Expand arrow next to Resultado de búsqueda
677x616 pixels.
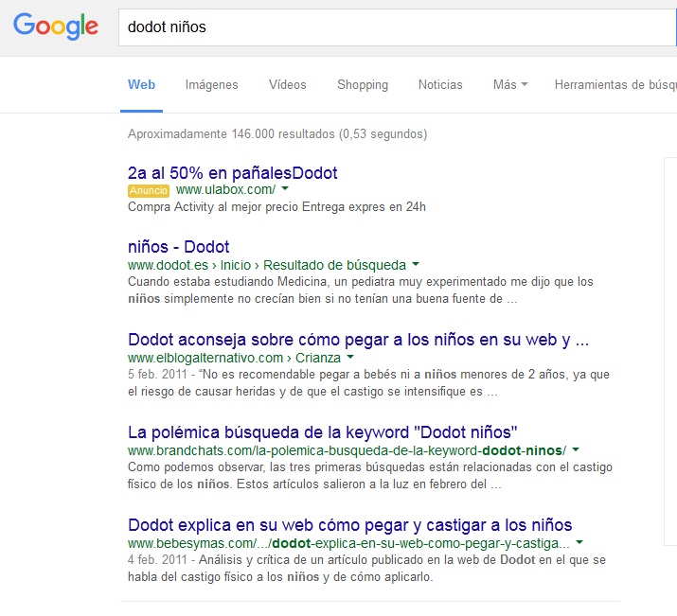pos(416,264)
